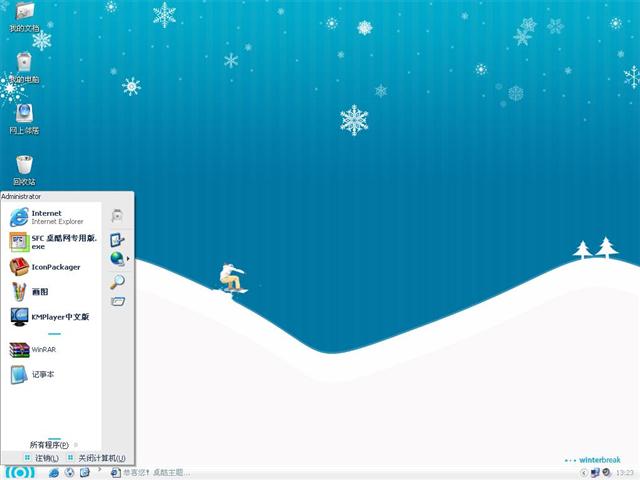This screenshot has width=640, height=480.
Task: Click the globe network icon in start menu
Action: tap(117, 259)
